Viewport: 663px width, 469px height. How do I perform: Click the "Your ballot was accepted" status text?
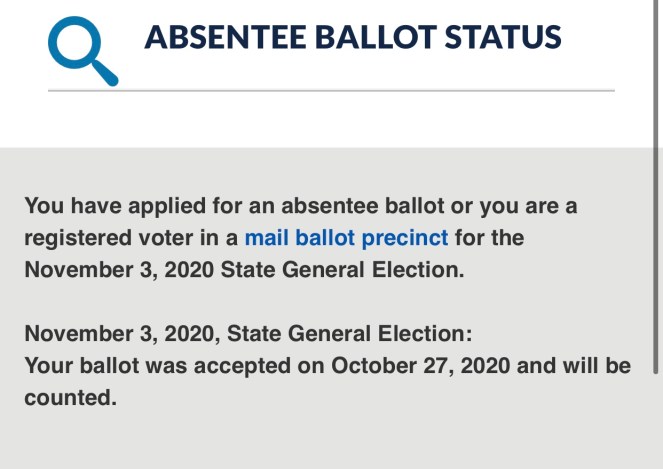(x=145, y=366)
